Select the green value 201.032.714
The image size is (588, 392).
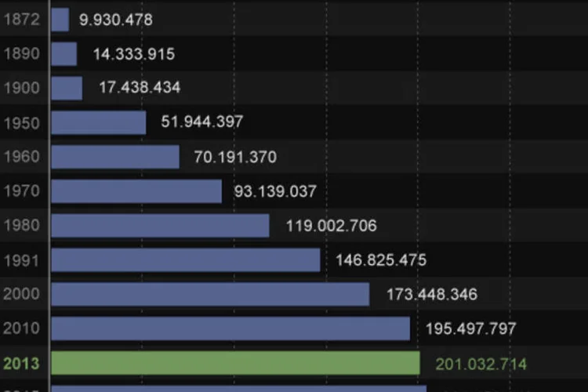[x=481, y=365]
